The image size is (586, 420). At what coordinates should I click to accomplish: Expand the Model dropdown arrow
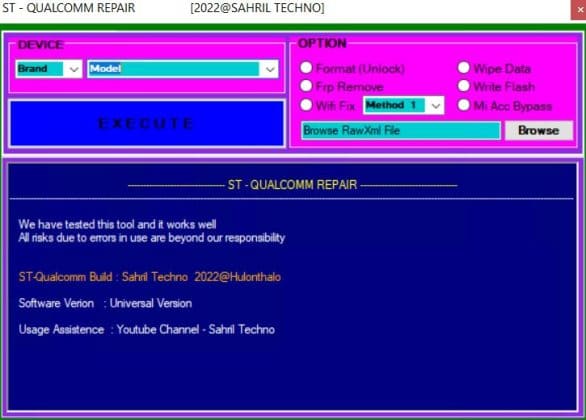(270, 69)
